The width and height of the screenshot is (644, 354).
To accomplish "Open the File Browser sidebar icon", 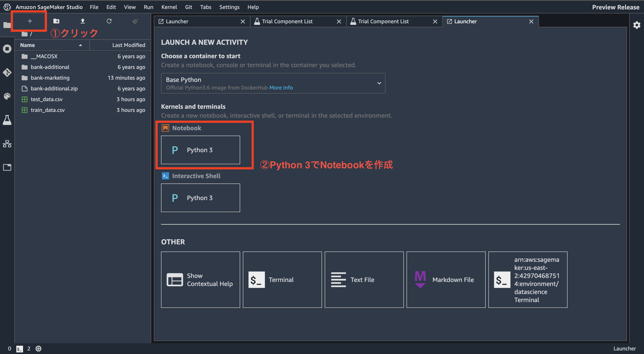I will tap(7, 25).
